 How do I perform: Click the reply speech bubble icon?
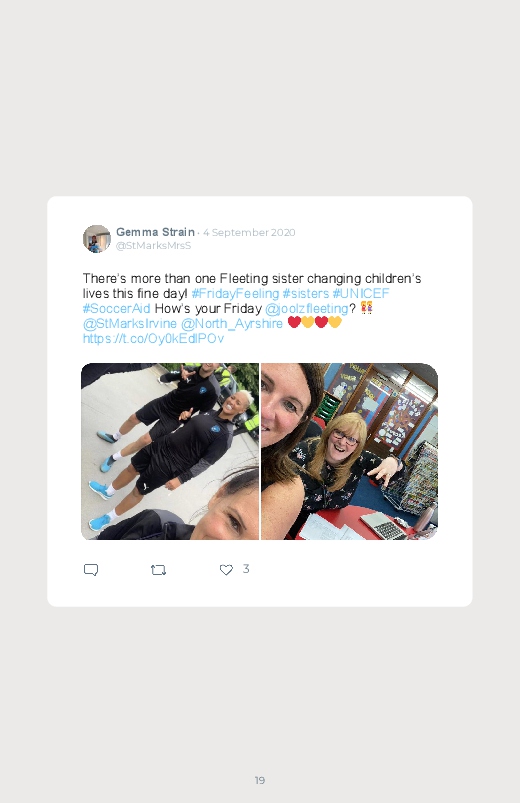pos(91,569)
